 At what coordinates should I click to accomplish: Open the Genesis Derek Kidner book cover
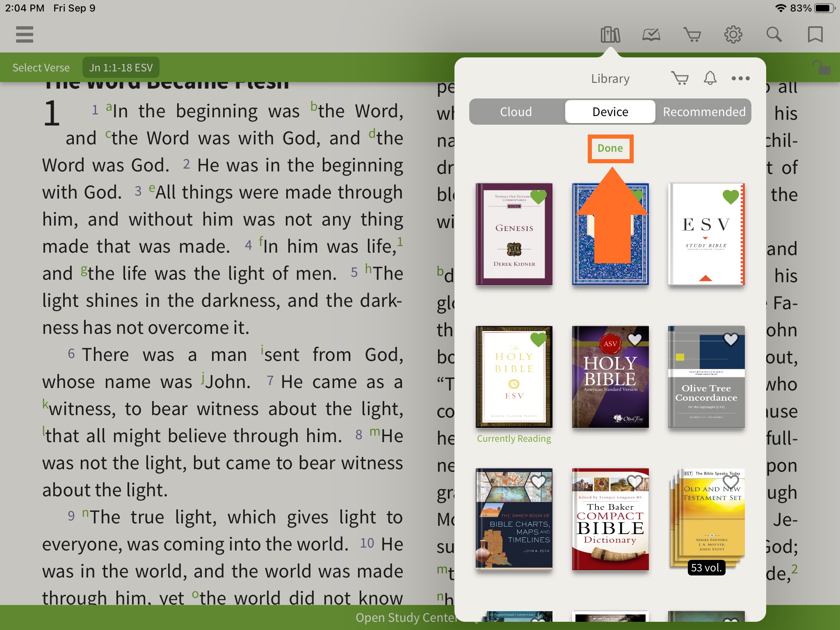pyautogui.click(x=514, y=234)
